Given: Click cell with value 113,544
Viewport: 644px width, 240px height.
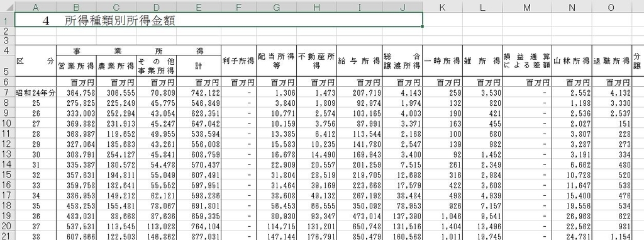Looking at the screenshot, I should pos(359,133).
